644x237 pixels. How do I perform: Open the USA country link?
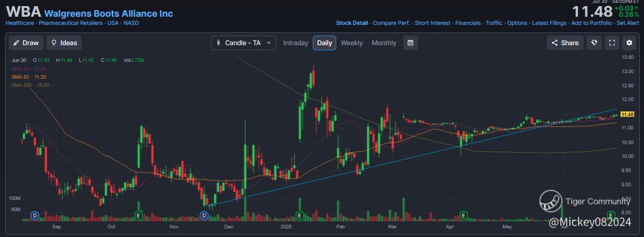point(113,23)
